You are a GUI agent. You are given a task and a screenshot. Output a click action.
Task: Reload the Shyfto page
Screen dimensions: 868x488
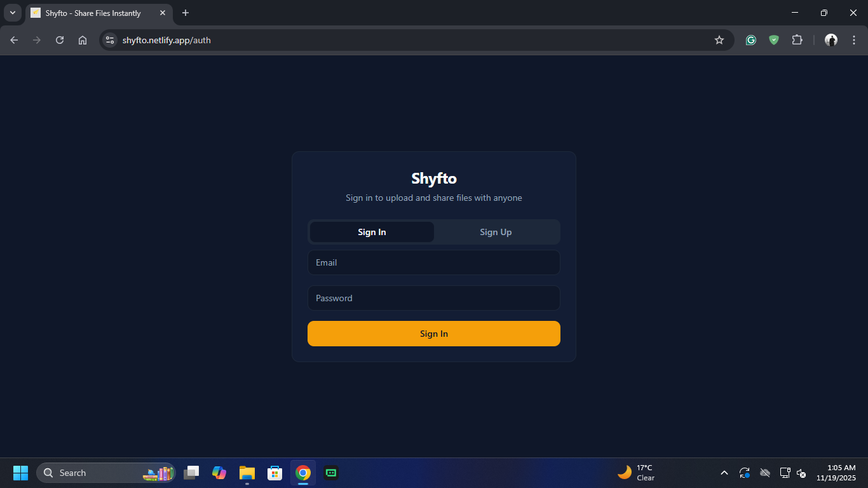[x=59, y=39]
